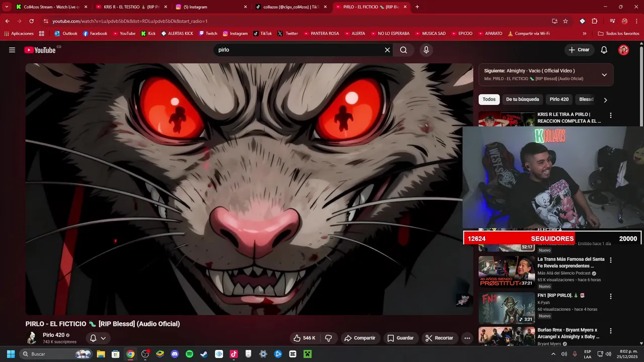Share the video via Compartir
This screenshot has height=362, width=644.
pos(360,338)
